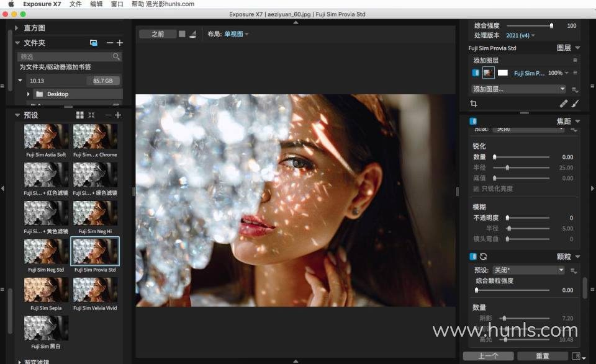596x364 pixels.
Task: Click the 添加图层 label button
Action: pos(485,60)
